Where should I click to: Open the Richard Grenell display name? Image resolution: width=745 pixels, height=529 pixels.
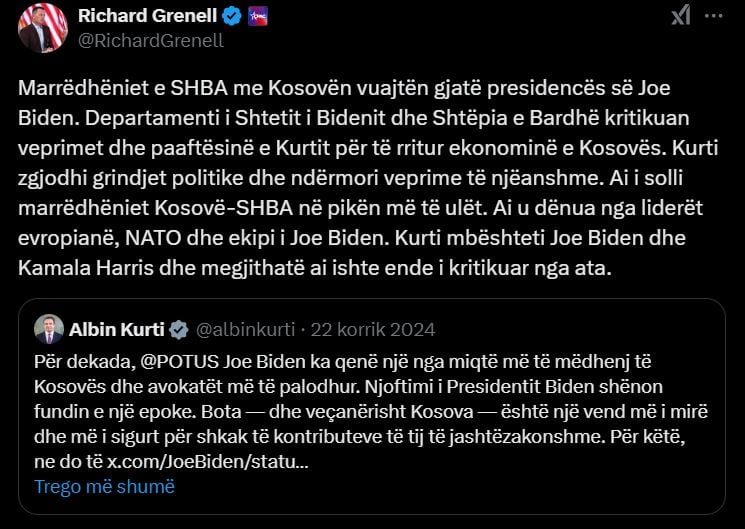pyautogui.click(x=148, y=16)
